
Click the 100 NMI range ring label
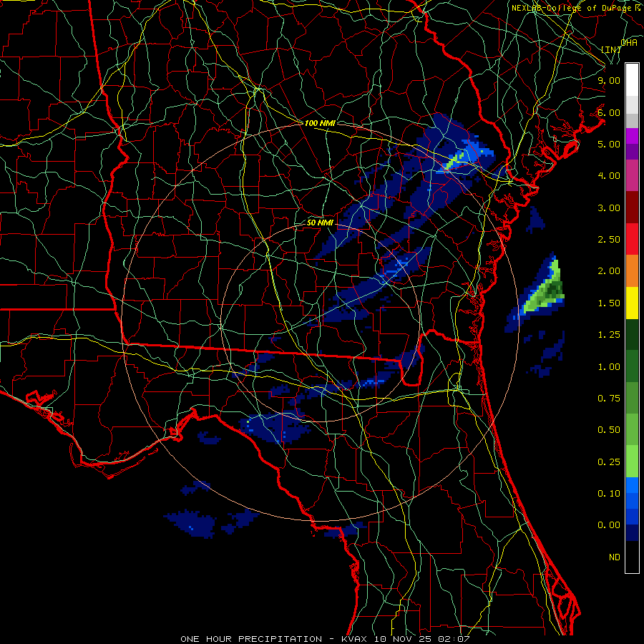click(x=320, y=123)
